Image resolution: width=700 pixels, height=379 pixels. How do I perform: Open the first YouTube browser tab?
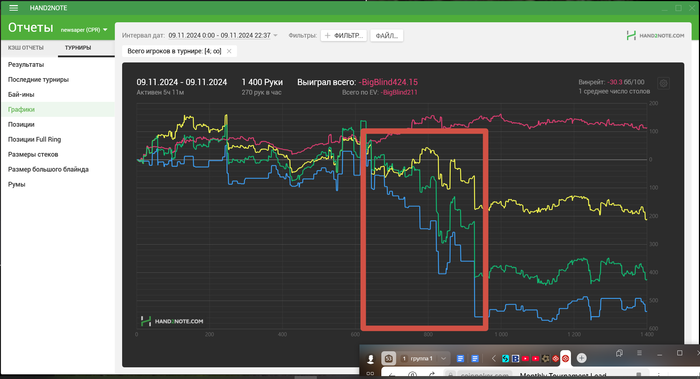pos(525,358)
